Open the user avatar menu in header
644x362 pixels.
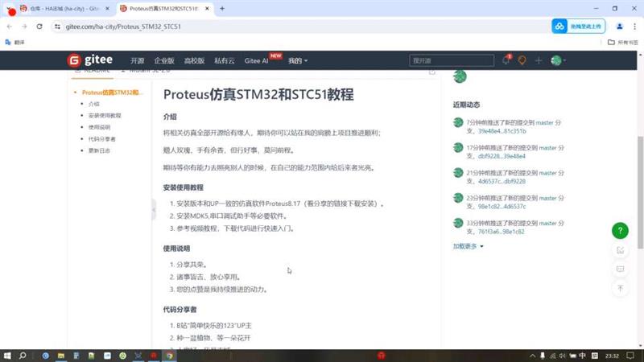[x=558, y=60]
